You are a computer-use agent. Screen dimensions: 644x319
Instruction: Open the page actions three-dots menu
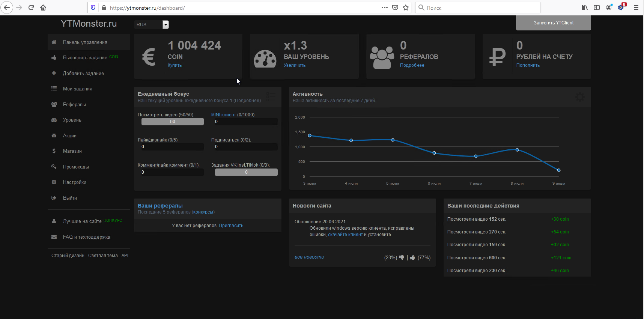[385, 8]
